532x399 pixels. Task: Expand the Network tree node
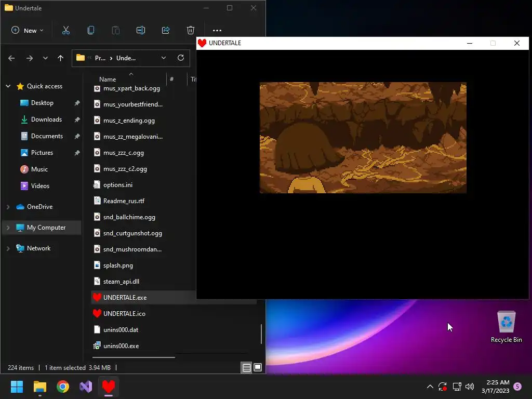8,248
